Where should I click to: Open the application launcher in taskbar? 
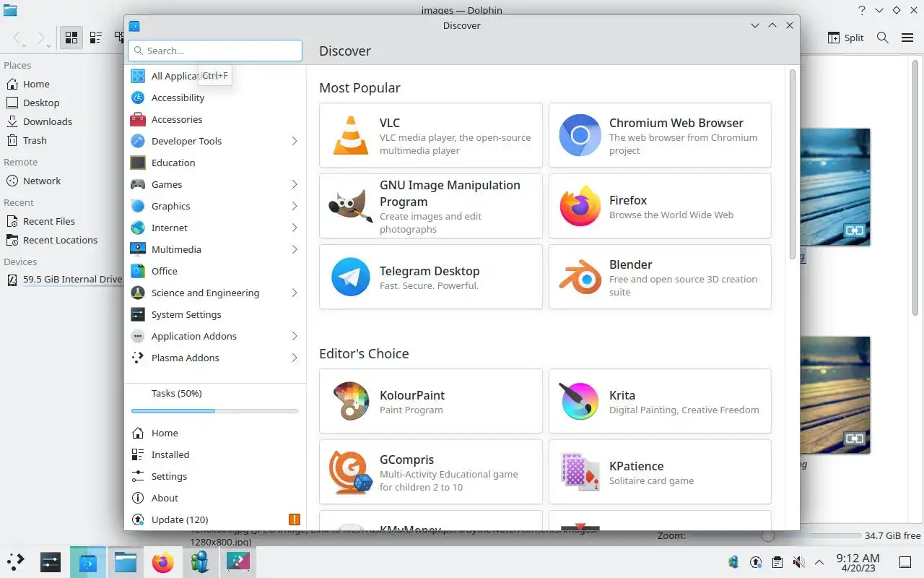click(16, 561)
